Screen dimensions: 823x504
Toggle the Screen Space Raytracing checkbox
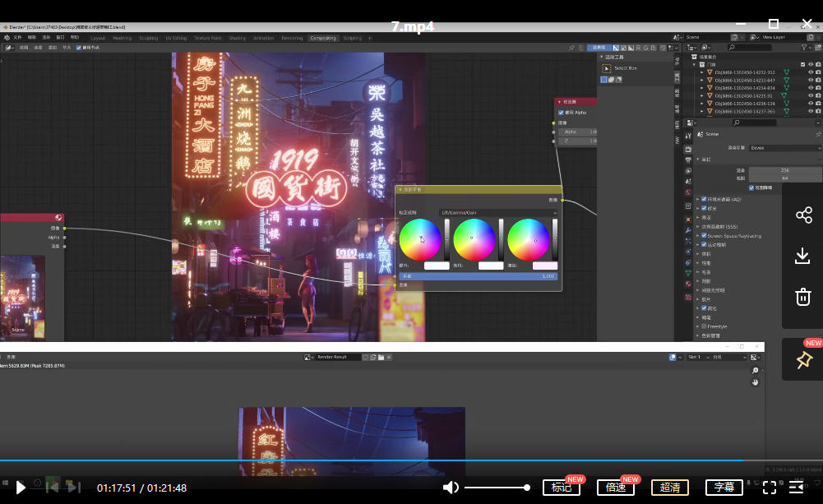pos(704,235)
